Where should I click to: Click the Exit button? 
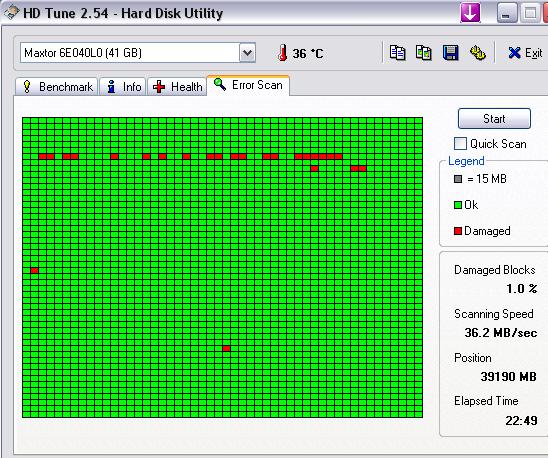coord(524,53)
